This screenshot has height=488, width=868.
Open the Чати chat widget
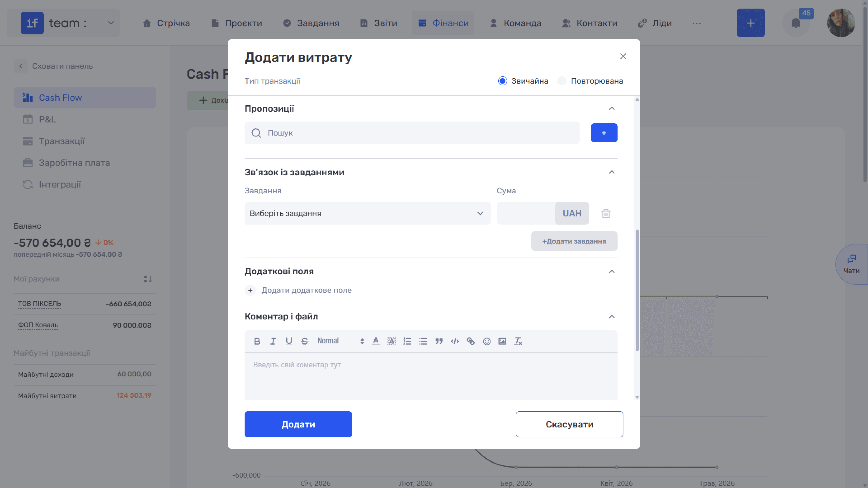851,264
